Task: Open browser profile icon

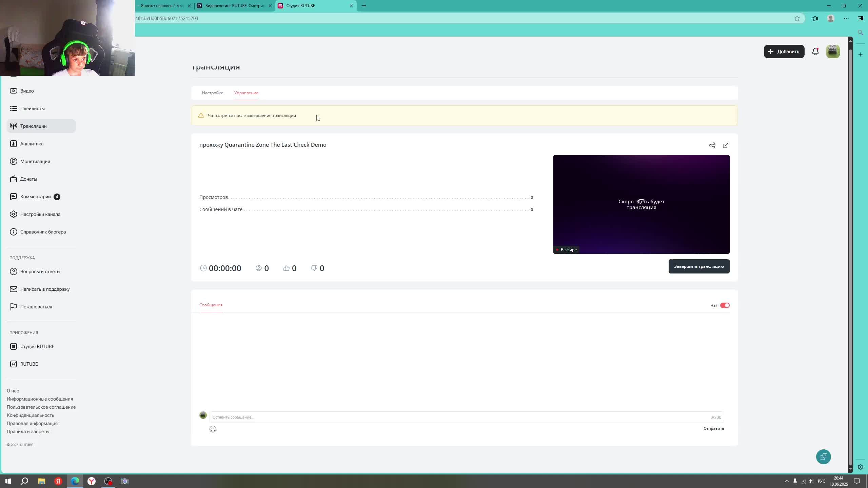Action: point(831,18)
